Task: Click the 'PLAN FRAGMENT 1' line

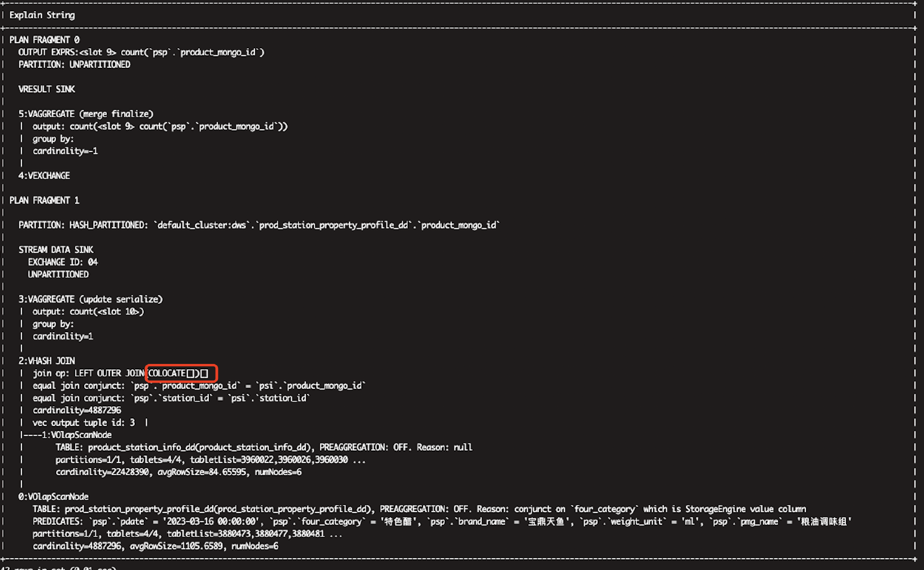Action: (44, 200)
